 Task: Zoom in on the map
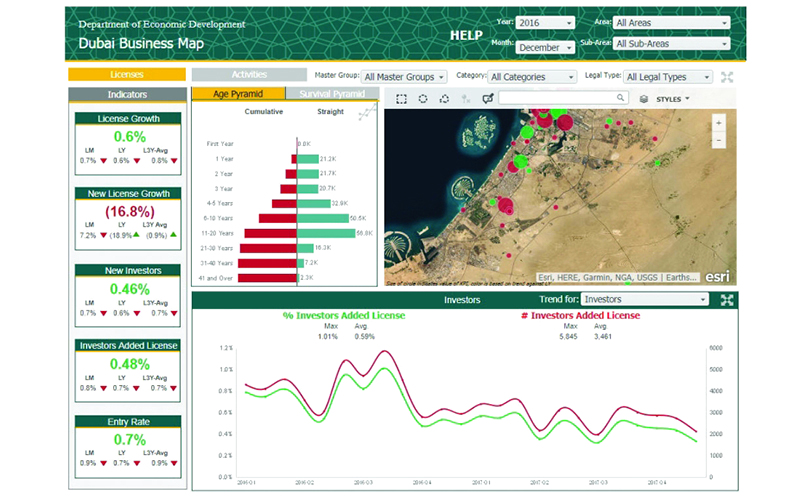[718, 123]
